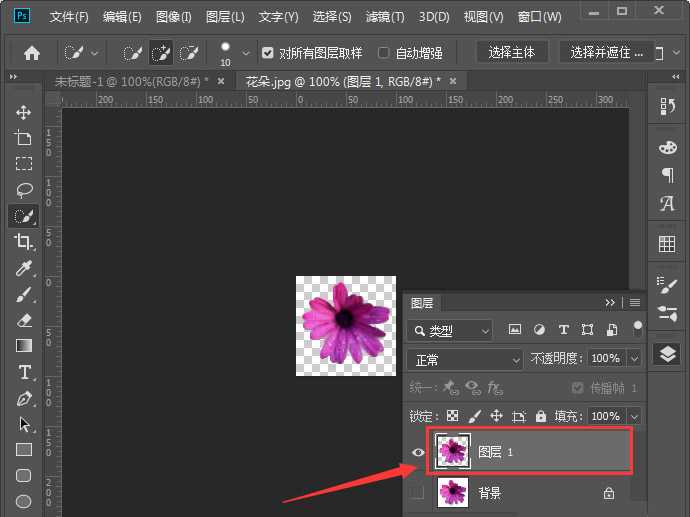Screen dimensions: 690x517
Task: Select the 背景 layer thumbnail
Action: 454,492
